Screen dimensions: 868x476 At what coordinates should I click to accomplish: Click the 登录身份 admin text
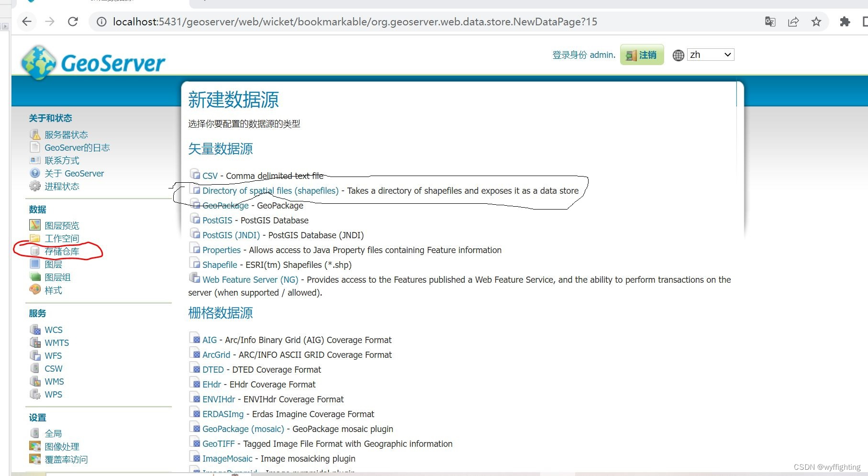[584, 55]
